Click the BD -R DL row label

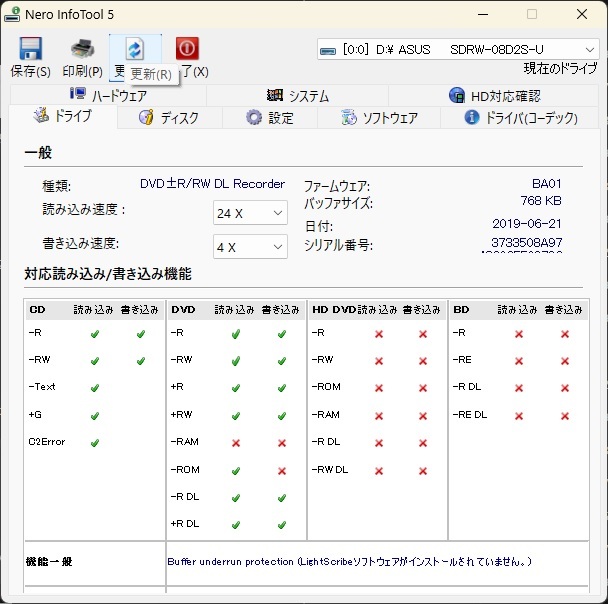467,386
